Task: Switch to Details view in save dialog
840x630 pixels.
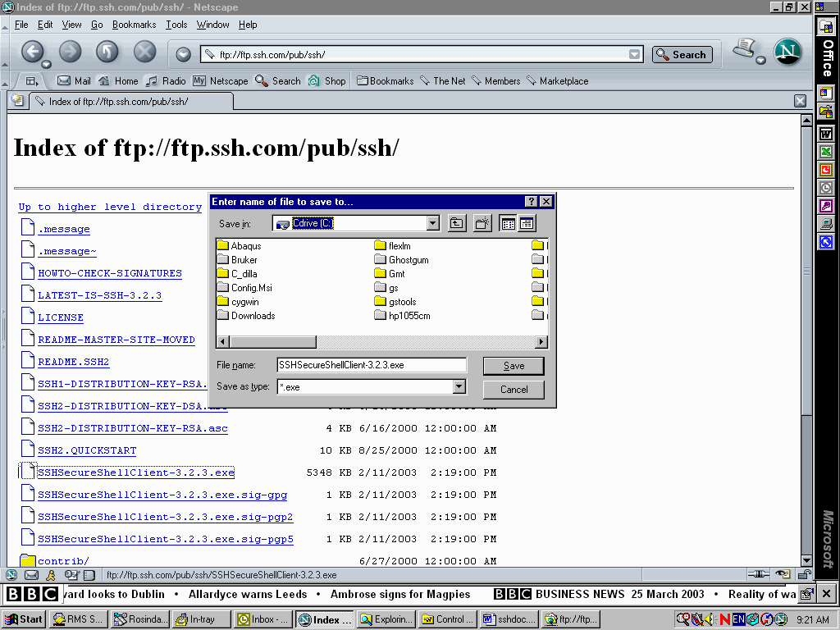Action: 527,223
